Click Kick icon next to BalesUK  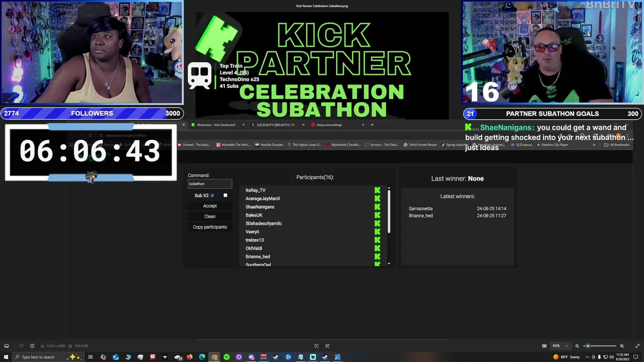pyautogui.click(x=377, y=215)
